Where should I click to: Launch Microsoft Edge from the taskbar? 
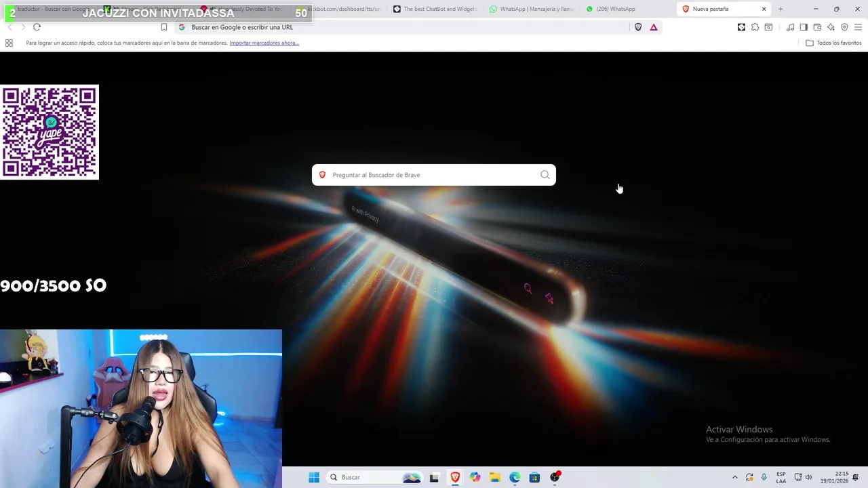pos(515,477)
